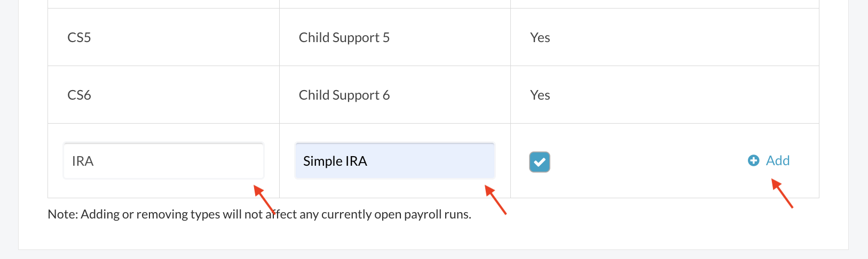Click the word "Note:" below the table

(62, 214)
